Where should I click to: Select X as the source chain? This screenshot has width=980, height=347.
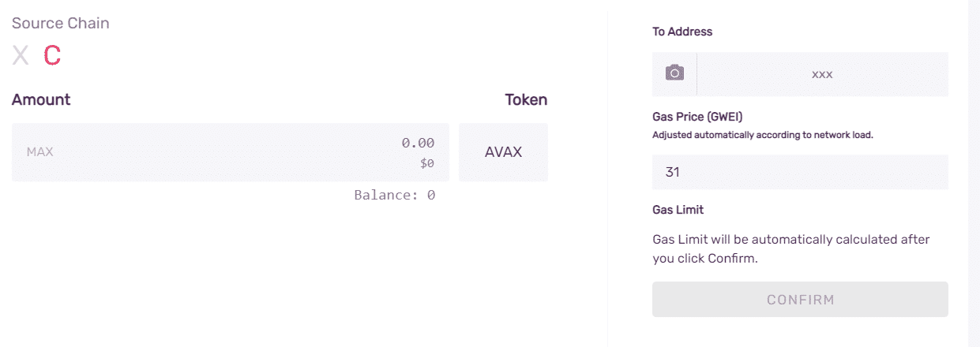tap(21, 55)
